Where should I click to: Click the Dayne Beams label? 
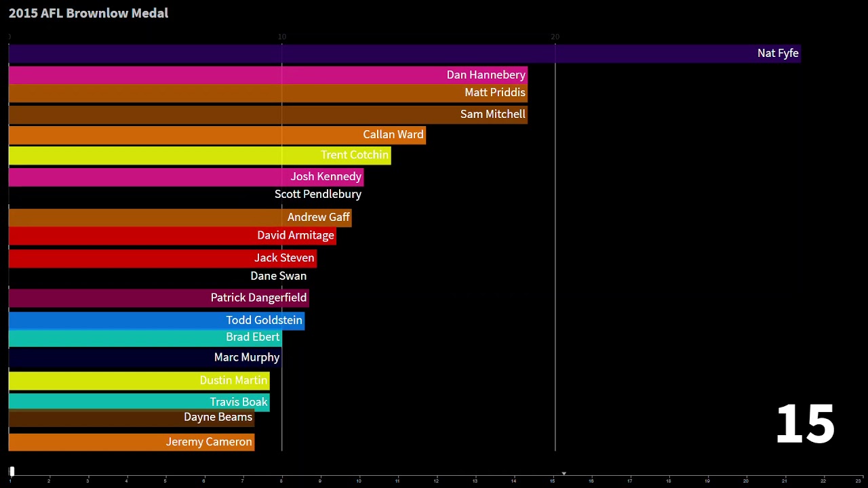click(x=218, y=417)
